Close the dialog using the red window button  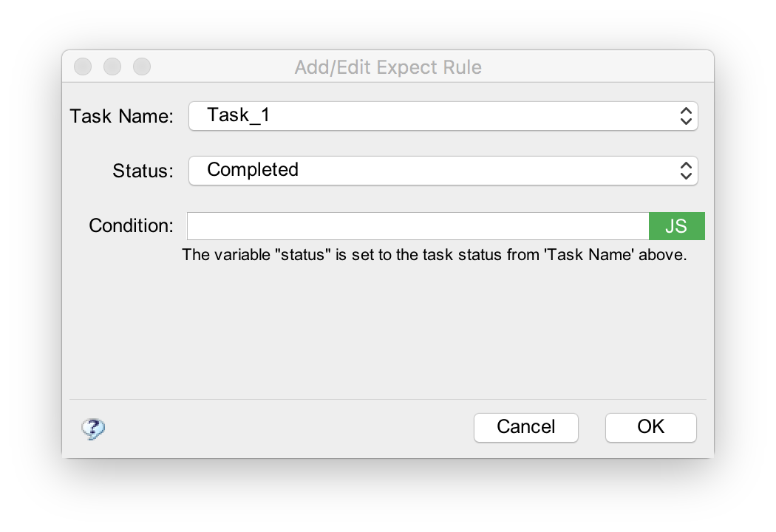coord(82,66)
